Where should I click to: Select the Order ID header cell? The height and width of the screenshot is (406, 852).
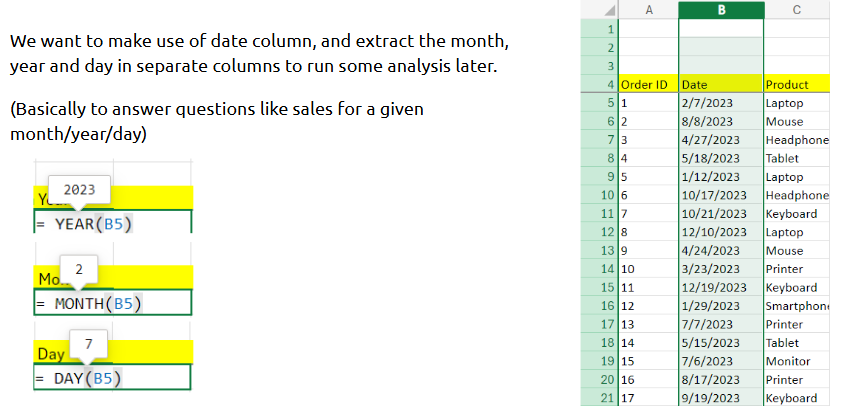coord(647,84)
